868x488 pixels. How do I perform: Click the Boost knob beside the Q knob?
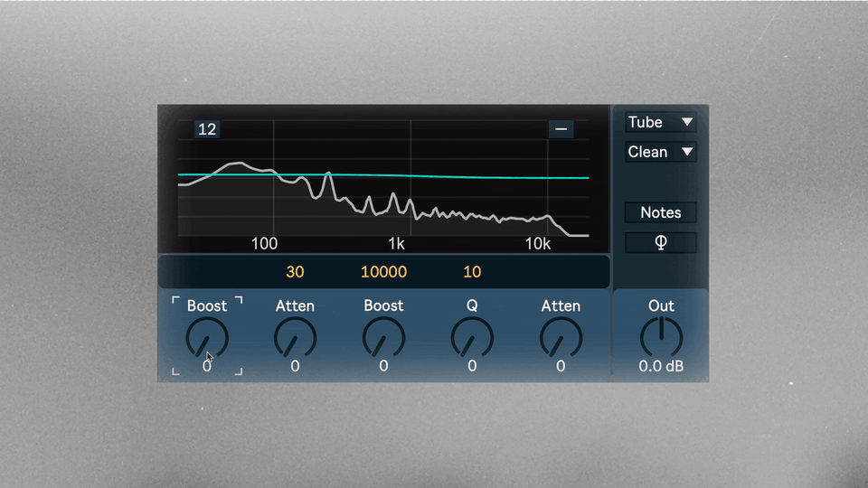point(383,338)
